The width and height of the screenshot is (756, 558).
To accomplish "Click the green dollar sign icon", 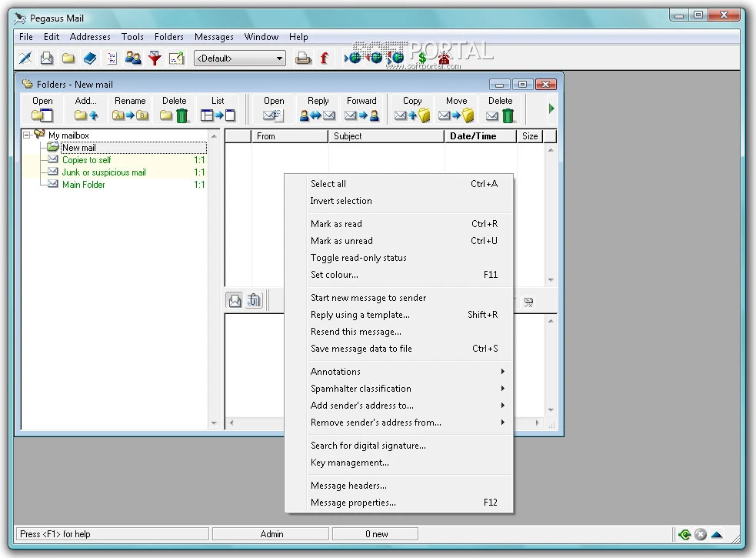I will pos(422,58).
